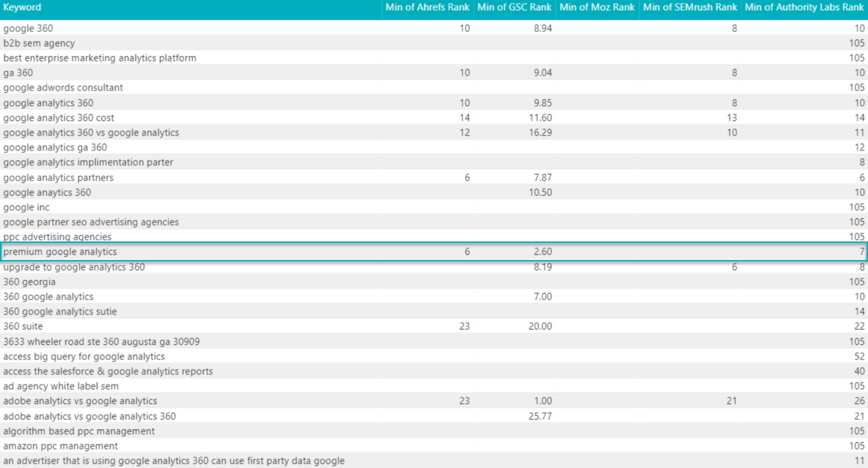Select the 'premium google analytics' row
Image resolution: width=868 pixels, height=468 pixels.
click(60, 252)
